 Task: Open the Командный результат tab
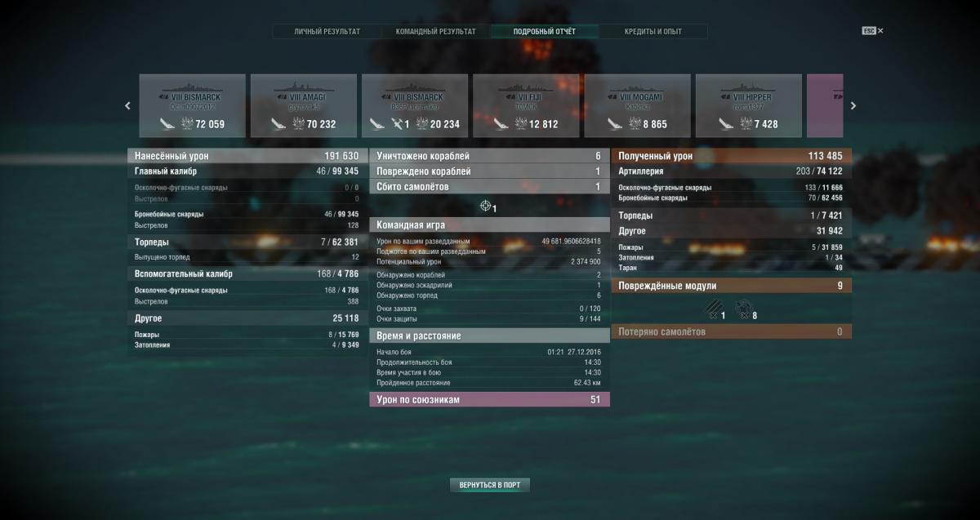[435, 32]
